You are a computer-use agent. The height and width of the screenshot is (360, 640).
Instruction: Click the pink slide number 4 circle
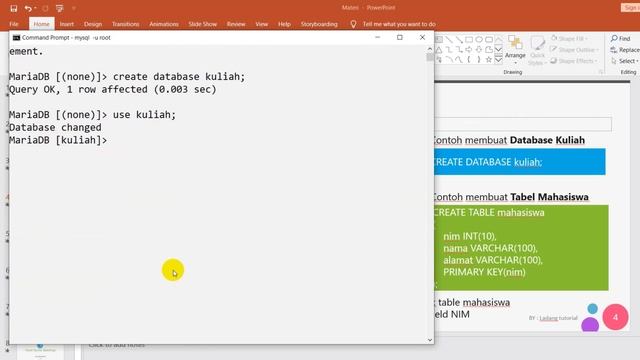[x=615, y=317]
